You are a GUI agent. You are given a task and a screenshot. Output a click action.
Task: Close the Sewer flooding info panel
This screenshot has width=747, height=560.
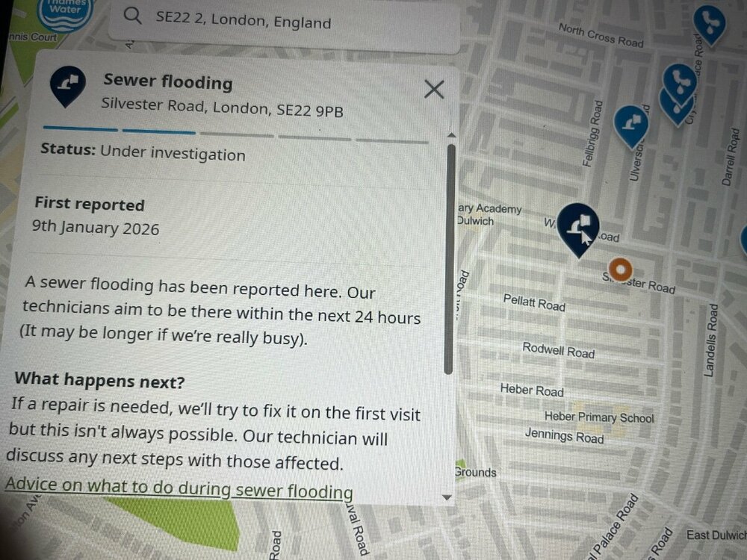click(x=434, y=89)
